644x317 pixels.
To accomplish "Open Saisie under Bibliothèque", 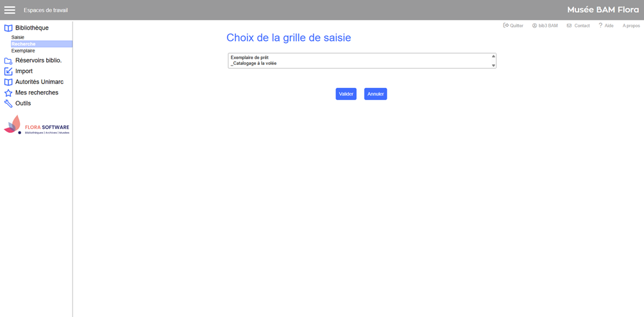I will 18,37.
